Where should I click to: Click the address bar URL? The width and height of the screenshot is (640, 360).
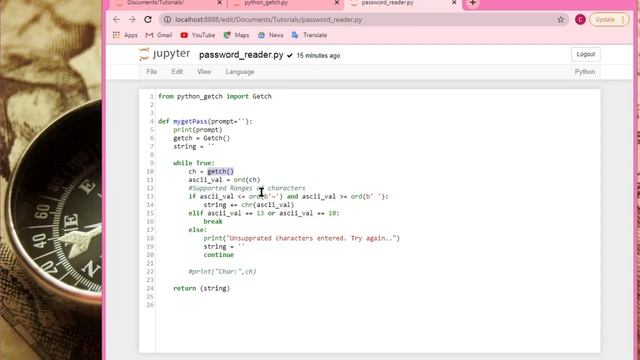point(269,20)
